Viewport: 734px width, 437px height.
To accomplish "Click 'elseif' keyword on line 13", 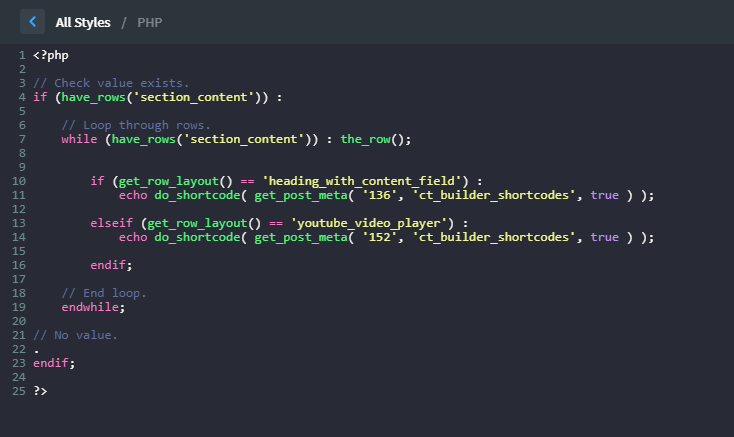I will click(111, 223).
